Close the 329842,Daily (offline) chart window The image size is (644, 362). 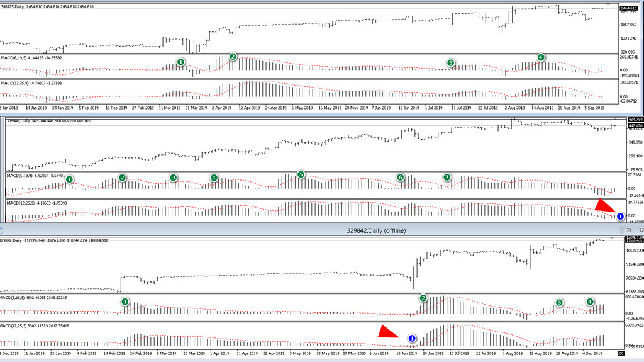pyautogui.click(x=641, y=230)
